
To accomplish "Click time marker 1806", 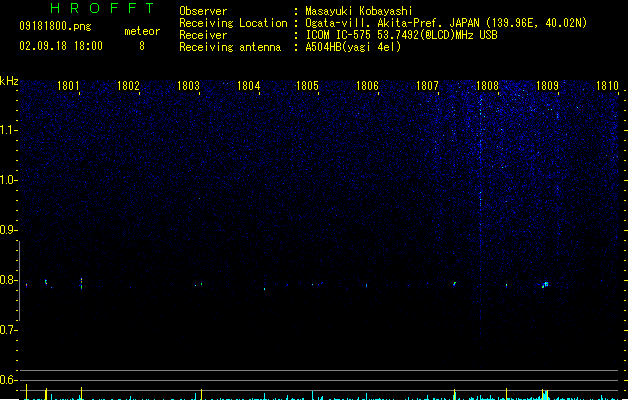I will pos(367,86).
